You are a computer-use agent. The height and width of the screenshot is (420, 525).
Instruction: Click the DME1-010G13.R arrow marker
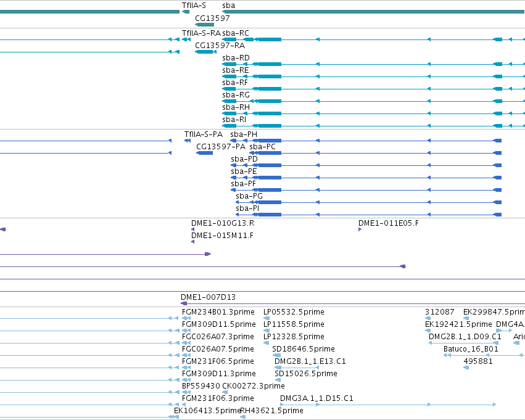(x=193, y=229)
